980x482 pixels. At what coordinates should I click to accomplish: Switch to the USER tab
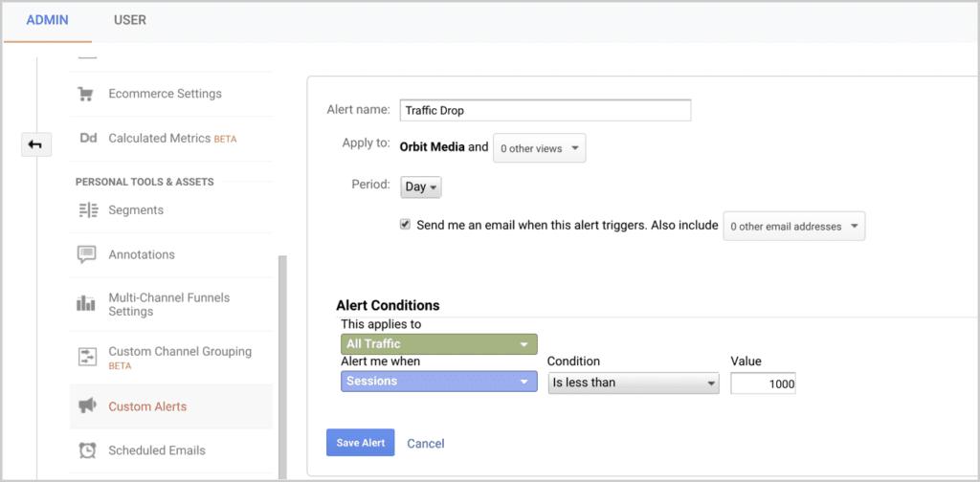[129, 20]
